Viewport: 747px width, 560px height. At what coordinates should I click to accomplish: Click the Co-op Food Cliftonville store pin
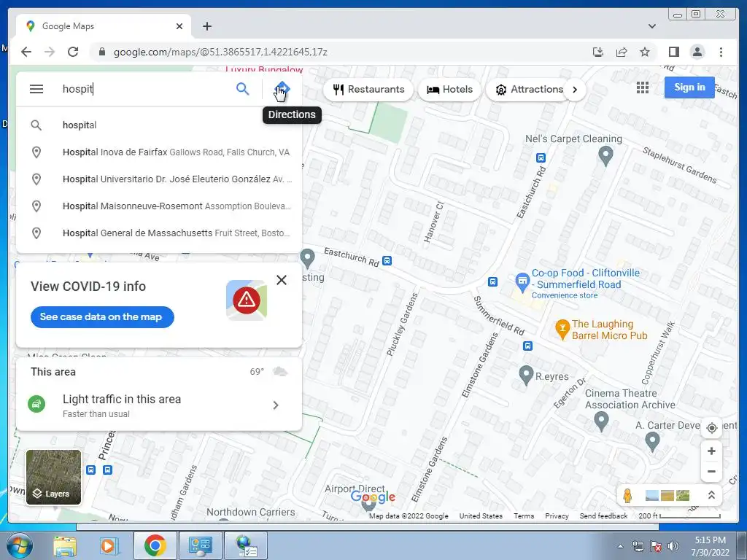point(522,282)
